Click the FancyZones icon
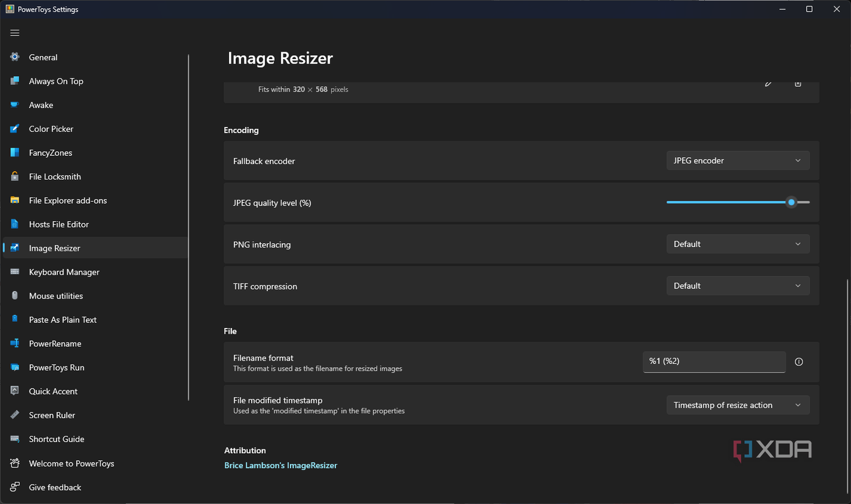This screenshot has width=851, height=504. point(15,153)
